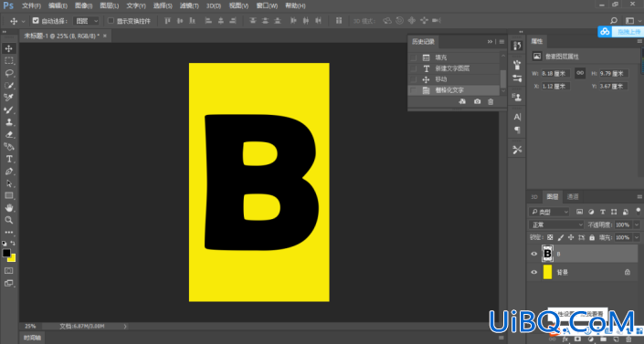
Task: Switch to the 3D panel tab
Action: coord(534,196)
